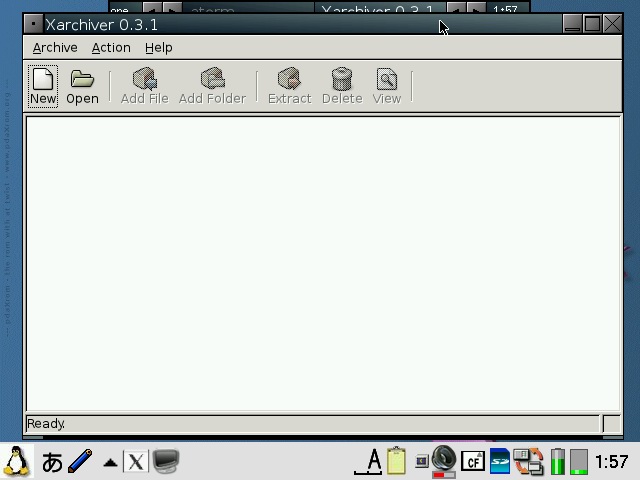Open the Action menu
640x480 pixels.
111,47
